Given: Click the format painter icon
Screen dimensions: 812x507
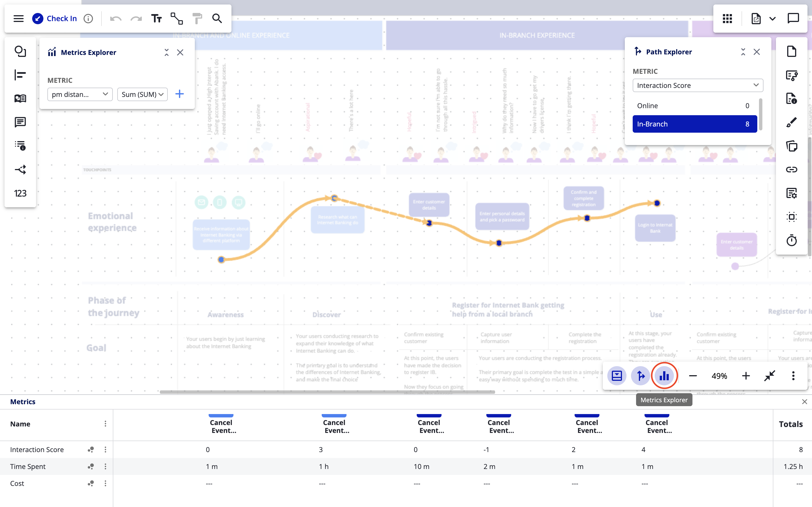Looking at the screenshot, I should tap(197, 18).
